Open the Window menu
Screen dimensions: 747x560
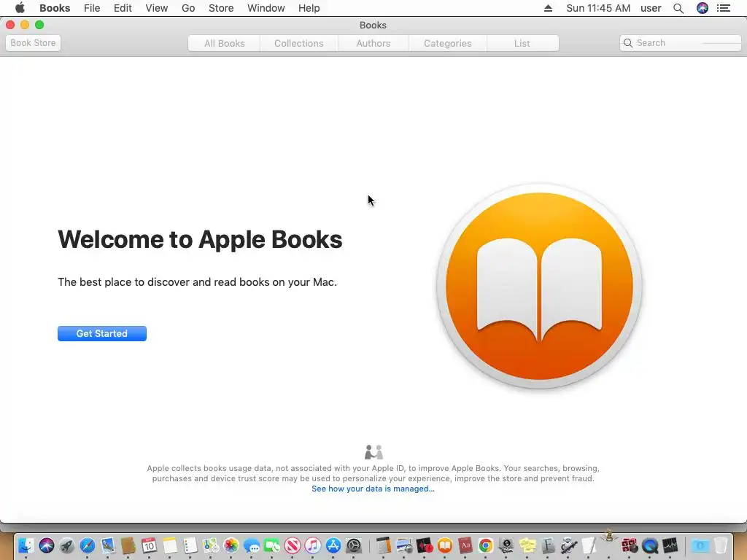tap(266, 8)
